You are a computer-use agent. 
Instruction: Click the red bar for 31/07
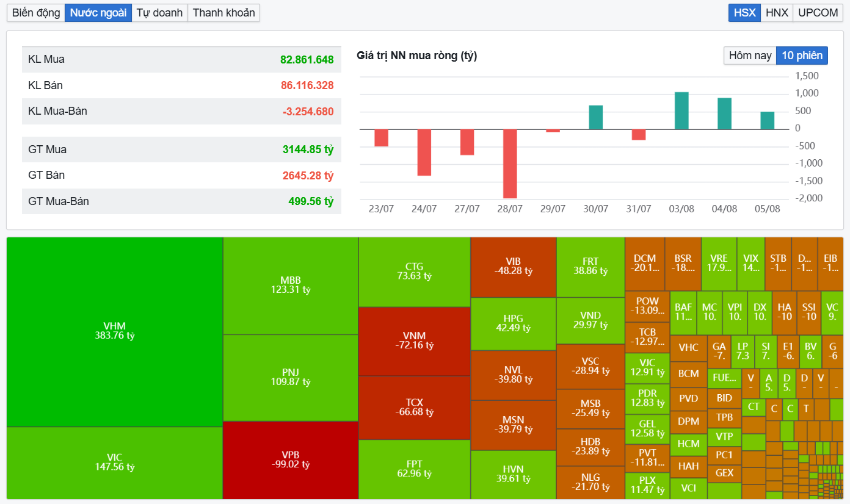[x=639, y=135]
